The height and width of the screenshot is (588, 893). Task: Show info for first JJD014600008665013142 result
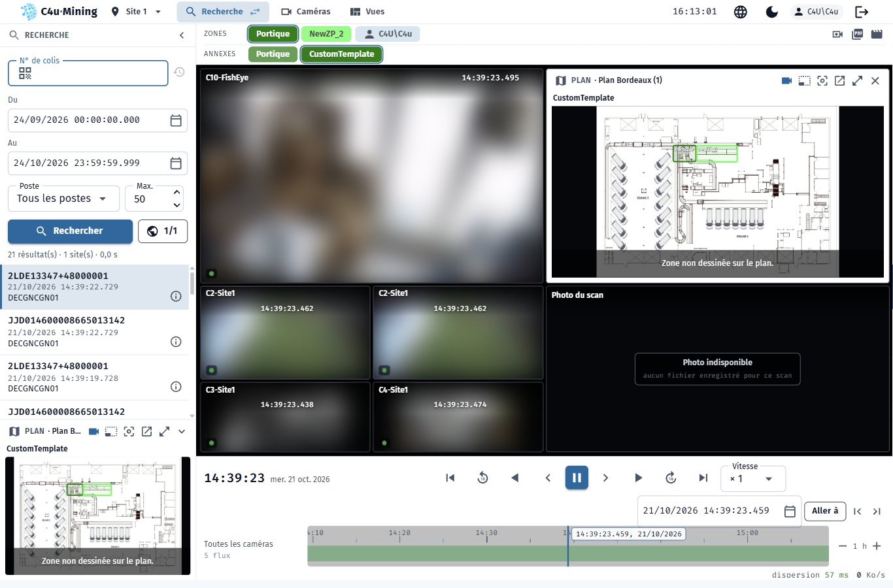click(176, 342)
